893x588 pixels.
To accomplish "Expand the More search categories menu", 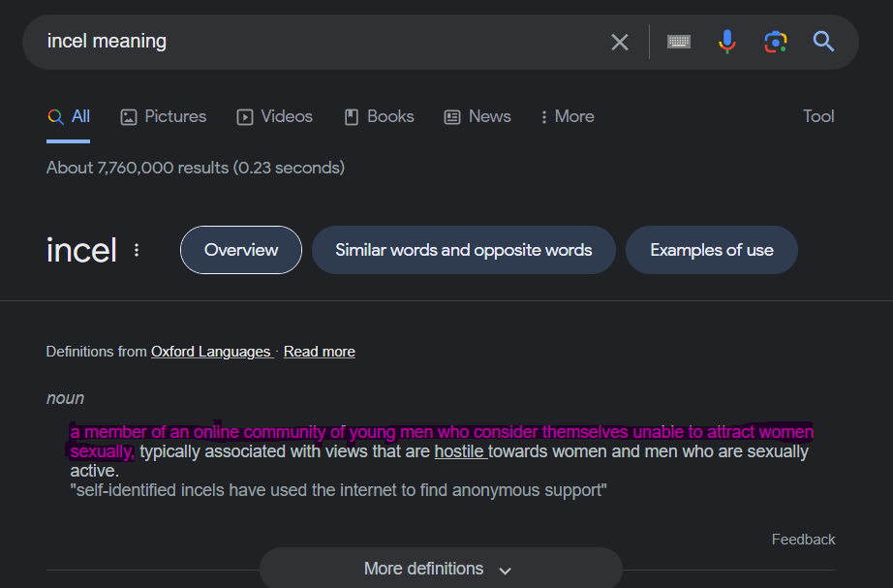I will click(x=567, y=117).
